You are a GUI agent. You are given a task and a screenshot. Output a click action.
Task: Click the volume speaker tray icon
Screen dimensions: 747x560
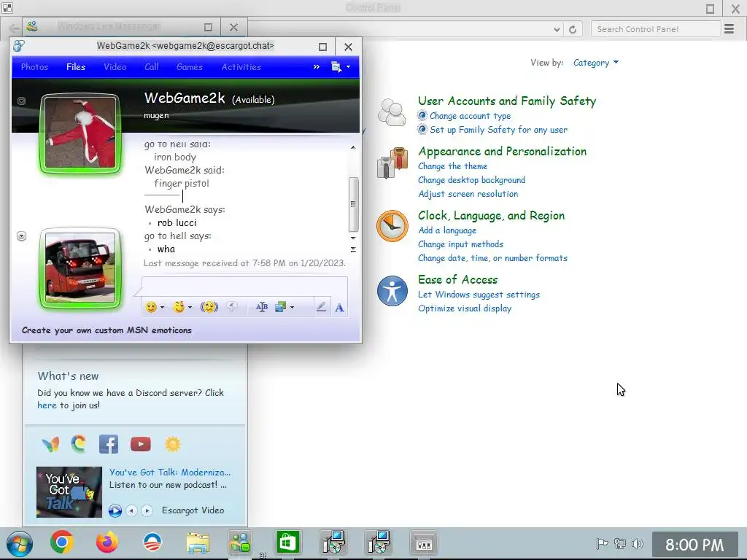tap(637, 543)
